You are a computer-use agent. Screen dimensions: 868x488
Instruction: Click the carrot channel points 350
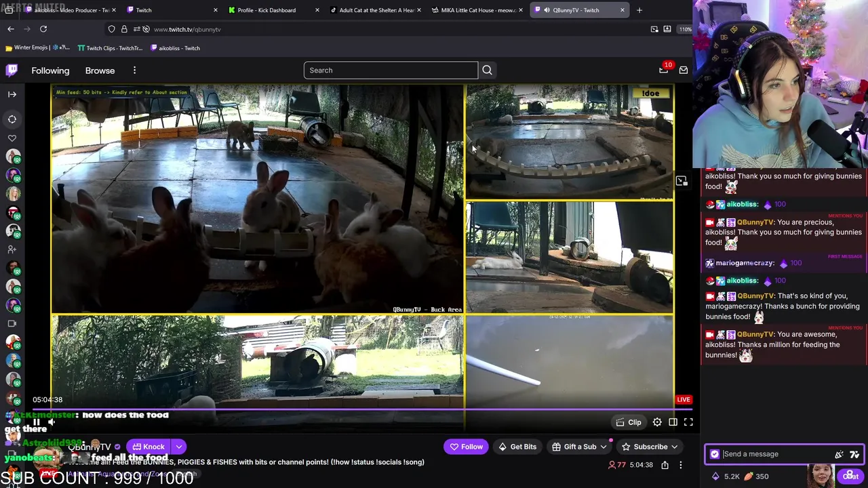[757, 476]
